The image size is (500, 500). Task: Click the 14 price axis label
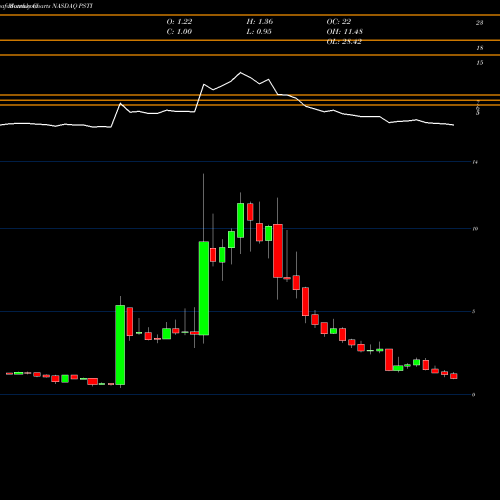click(x=475, y=162)
